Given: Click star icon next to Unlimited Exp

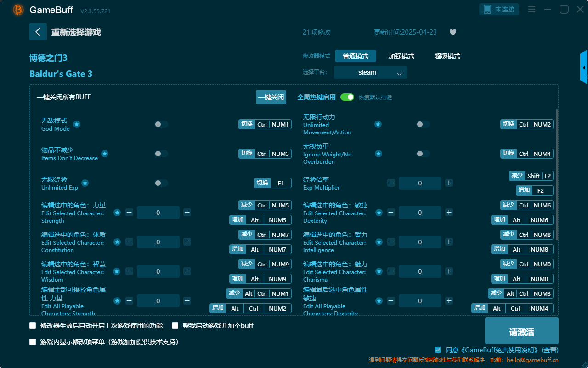Looking at the screenshot, I should [x=85, y=183].
